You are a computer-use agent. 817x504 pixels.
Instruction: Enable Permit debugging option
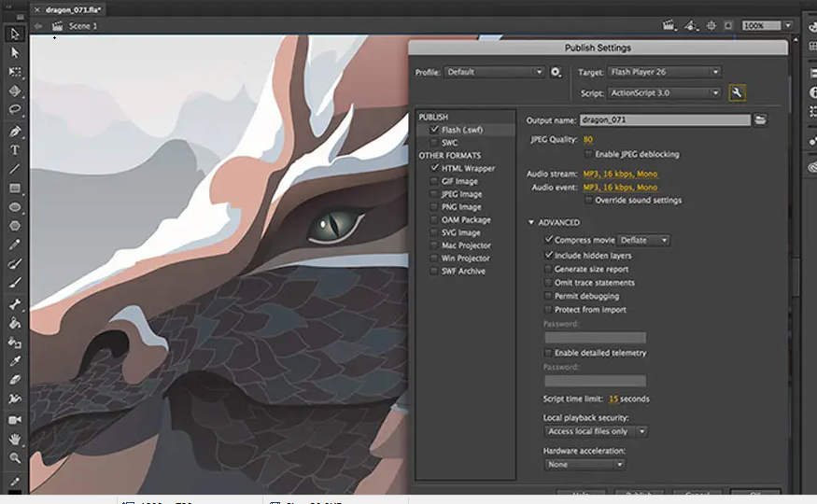(x=548, y=296)
